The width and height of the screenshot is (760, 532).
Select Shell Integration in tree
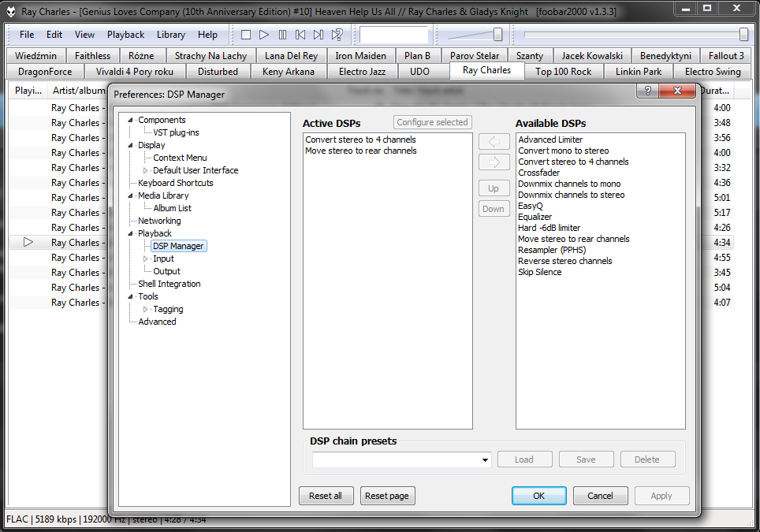point(170,284)
